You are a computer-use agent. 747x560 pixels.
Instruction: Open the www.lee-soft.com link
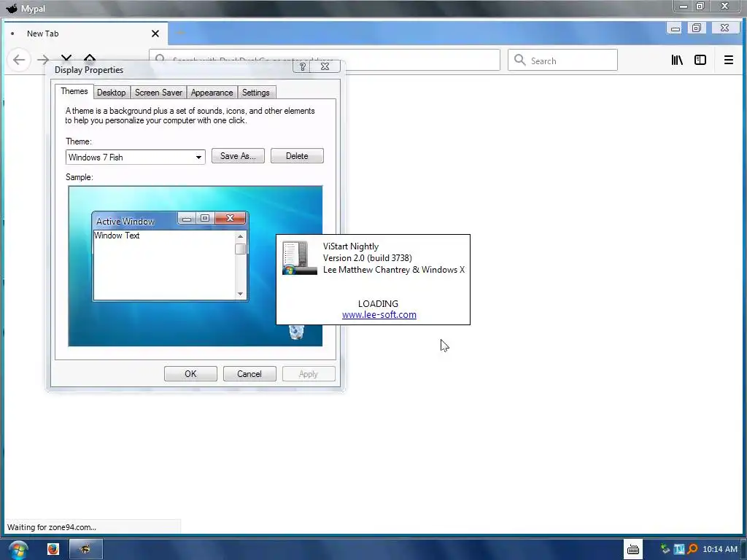pyautogui.click(x=379, y=315)
